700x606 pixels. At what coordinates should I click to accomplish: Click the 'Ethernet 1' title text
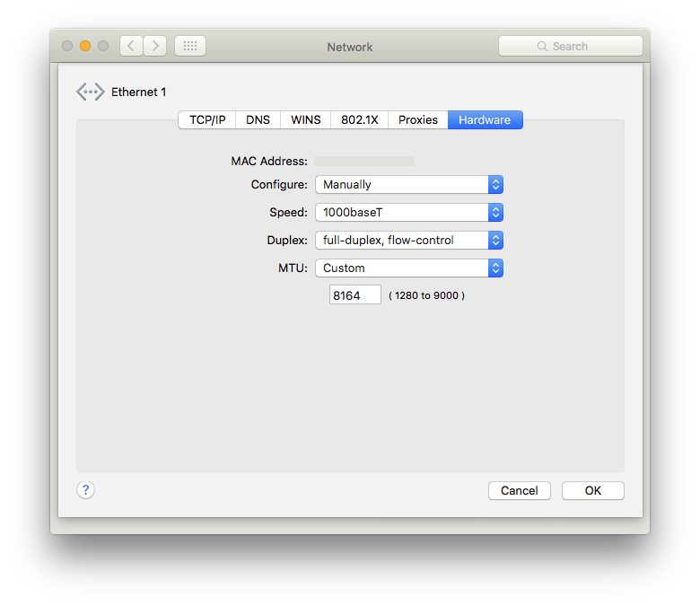(x=139, y=92)
